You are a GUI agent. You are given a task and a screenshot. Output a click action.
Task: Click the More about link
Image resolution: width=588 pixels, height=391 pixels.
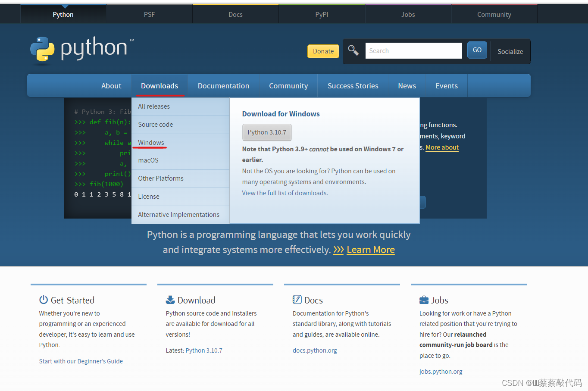point(442,147)
